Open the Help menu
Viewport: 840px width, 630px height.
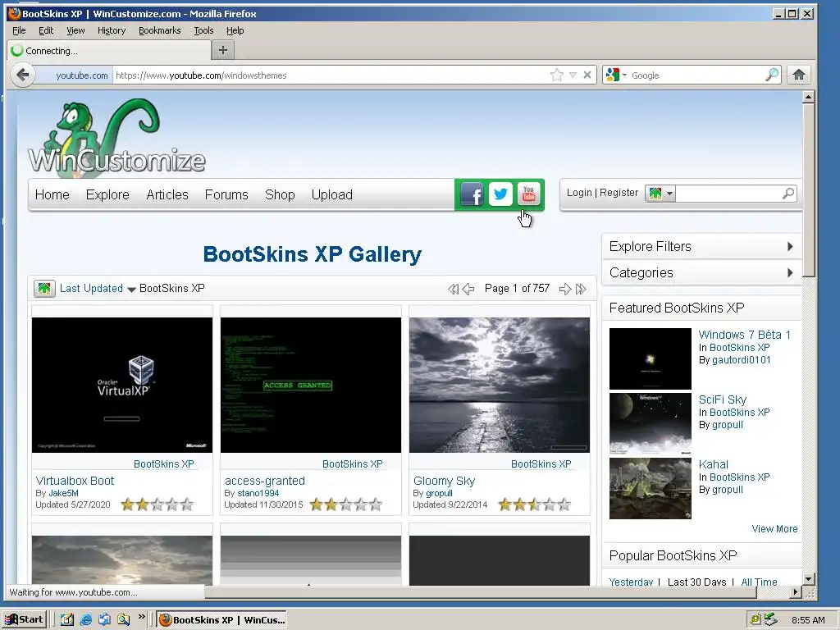[x=235, y=30]
